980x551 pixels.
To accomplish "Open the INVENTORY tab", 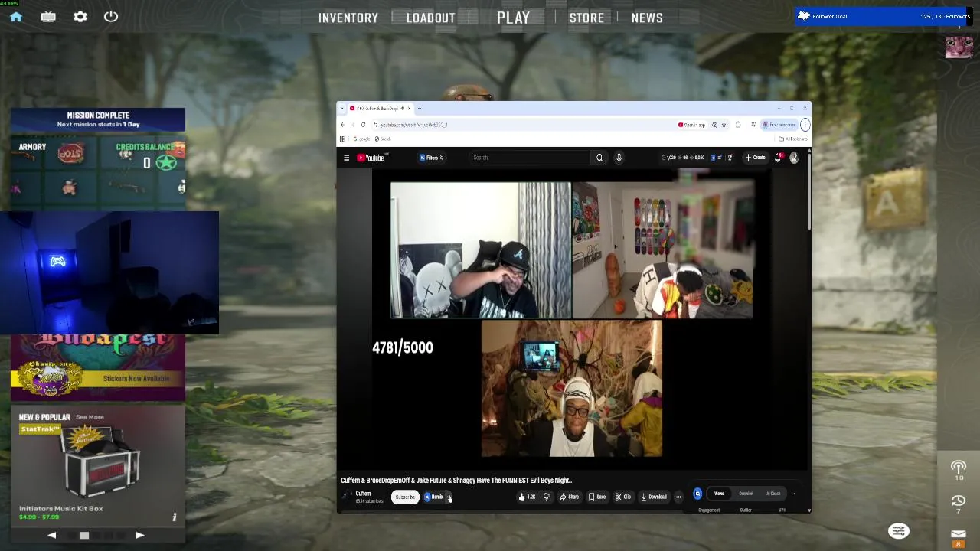I will pos(348,18).
